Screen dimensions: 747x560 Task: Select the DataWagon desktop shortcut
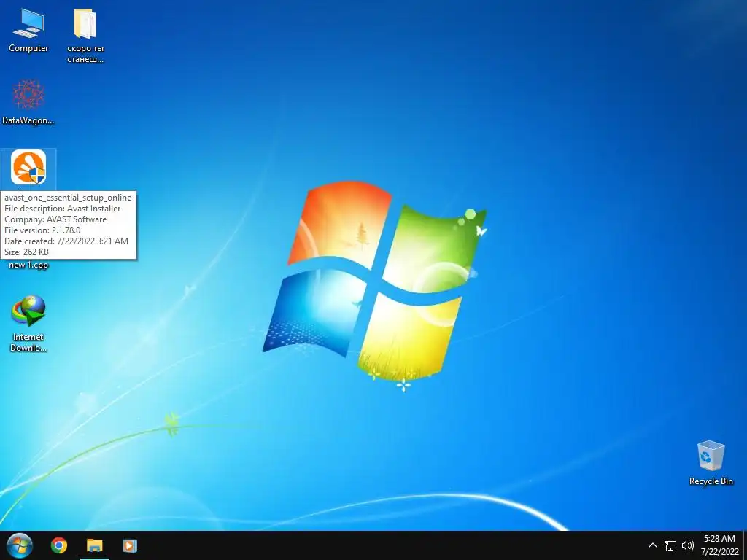click(x=28, y=102)
